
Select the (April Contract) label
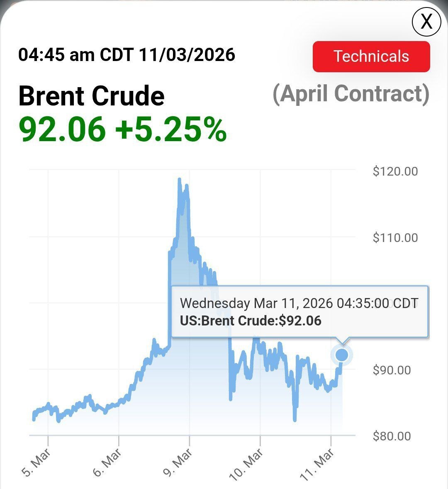point(351,93)
